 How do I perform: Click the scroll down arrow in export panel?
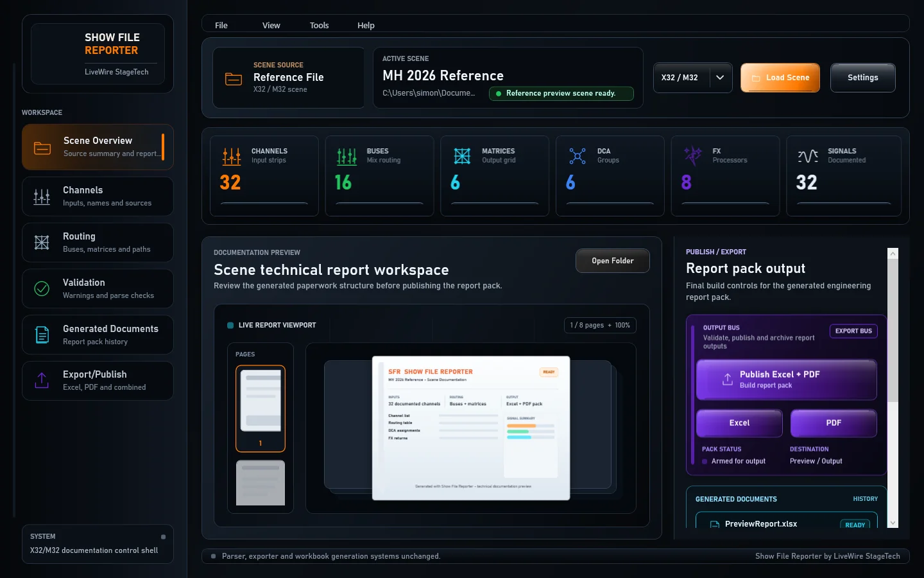tap(893, 523)
